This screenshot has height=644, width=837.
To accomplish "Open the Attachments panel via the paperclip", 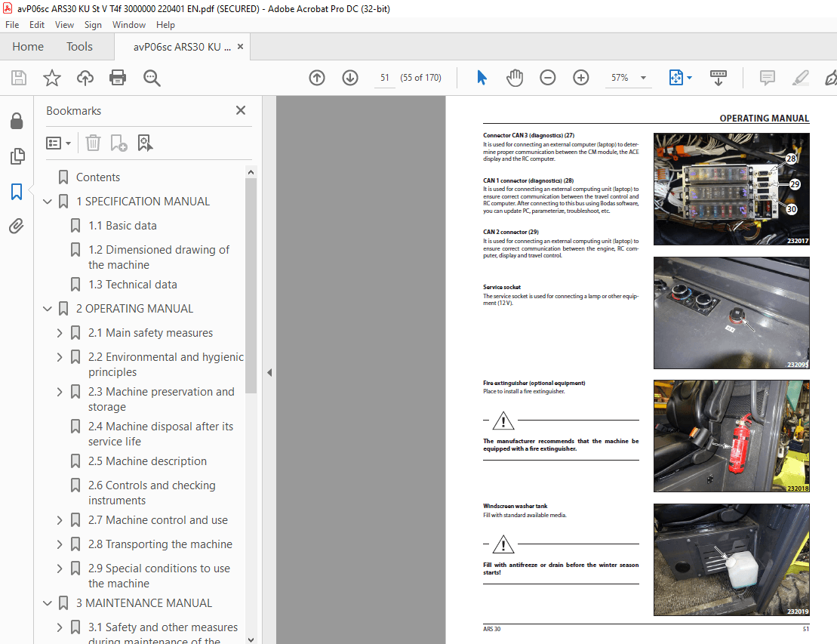I will click(x=17, y=226).
